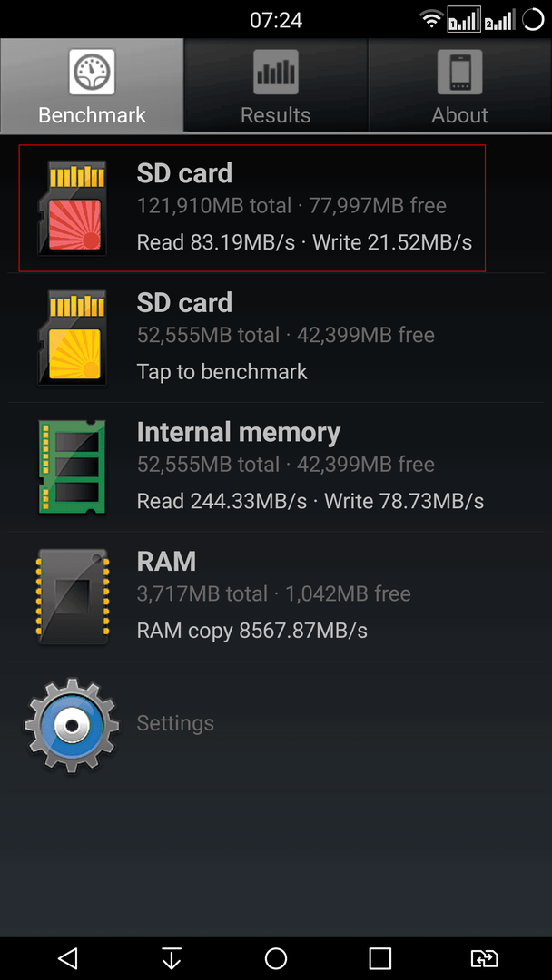Tap the About phone icon
The height and width of the screenshot is (980, 552).
(x=459, y=72)
